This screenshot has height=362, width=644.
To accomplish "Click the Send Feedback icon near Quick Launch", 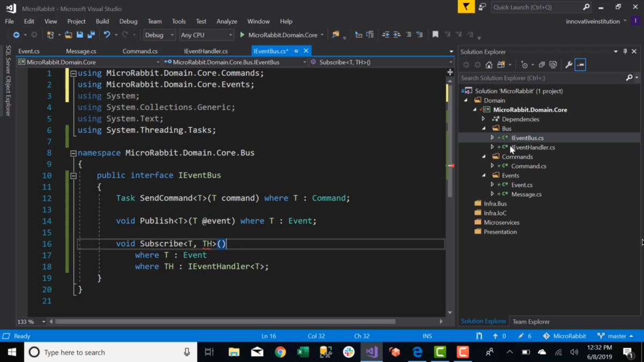I will pos(482,7).
